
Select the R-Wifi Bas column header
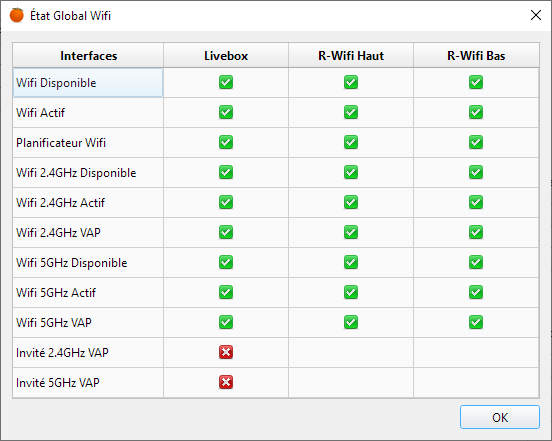coord(476,55)
